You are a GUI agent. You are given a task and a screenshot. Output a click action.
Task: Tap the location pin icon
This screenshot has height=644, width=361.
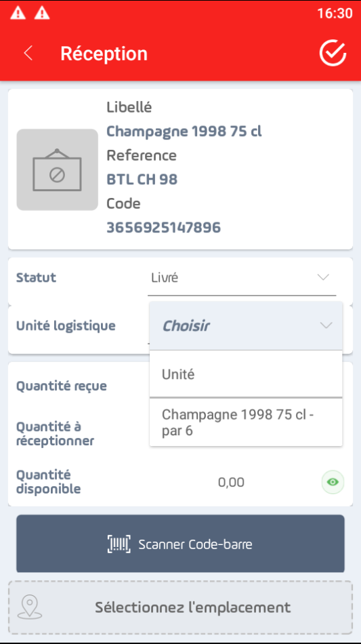(x=30, y=607)
